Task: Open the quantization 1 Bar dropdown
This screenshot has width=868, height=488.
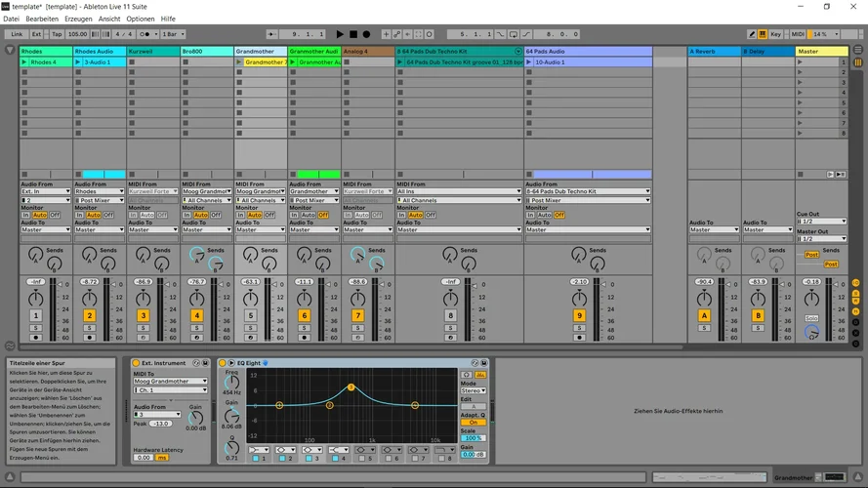Action: (173, 34)
